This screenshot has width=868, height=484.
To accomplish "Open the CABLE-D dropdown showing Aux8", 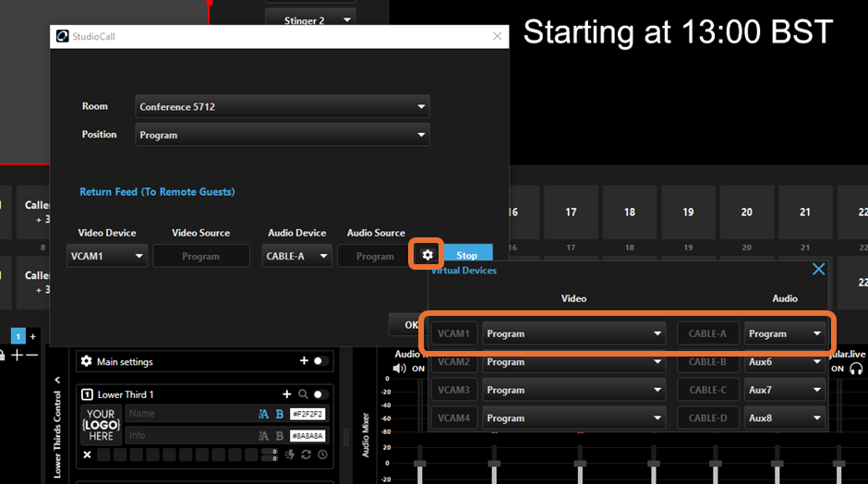I will (x=785, y=418).
